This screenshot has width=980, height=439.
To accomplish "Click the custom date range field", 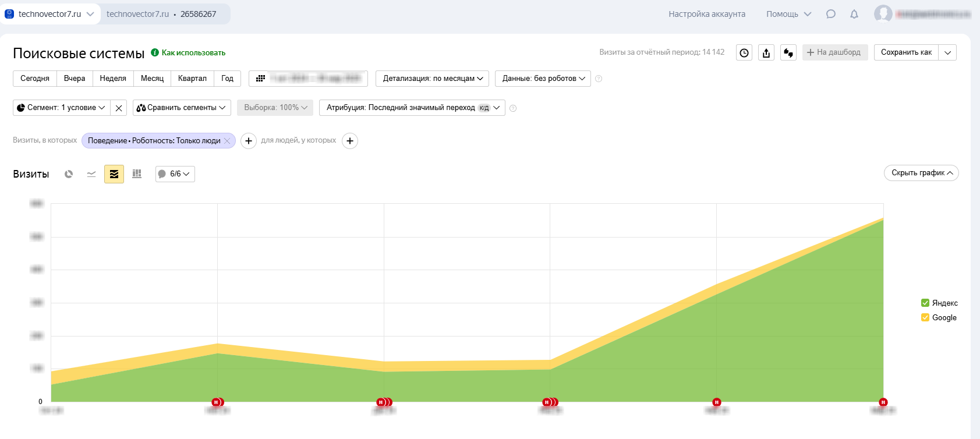I will coord(309,79).
